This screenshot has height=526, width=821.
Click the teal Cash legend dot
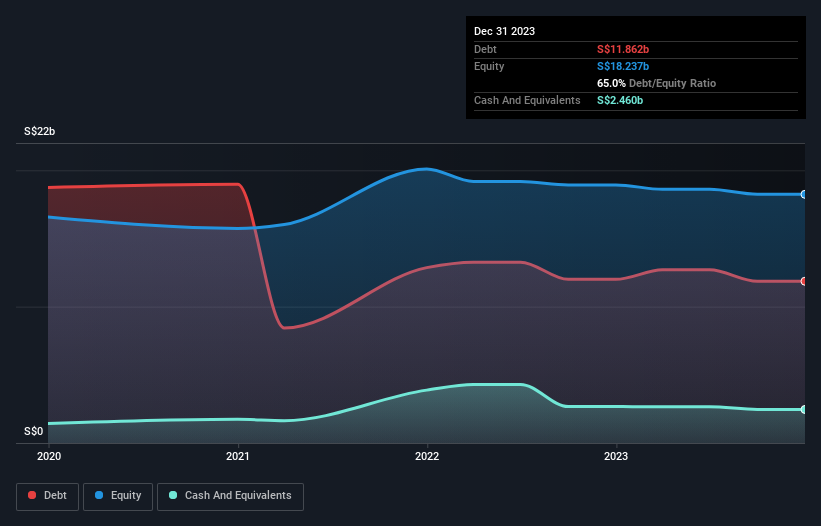tap(173, 495)
